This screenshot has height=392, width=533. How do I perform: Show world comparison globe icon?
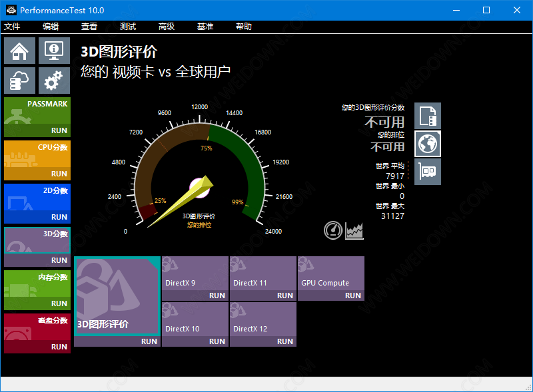point(428,144)
